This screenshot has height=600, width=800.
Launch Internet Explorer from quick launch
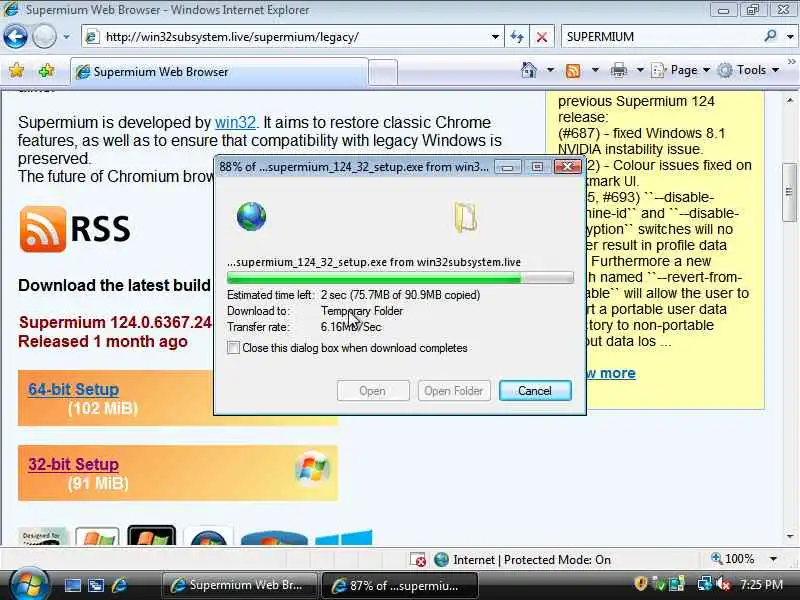tap(119, 585)
